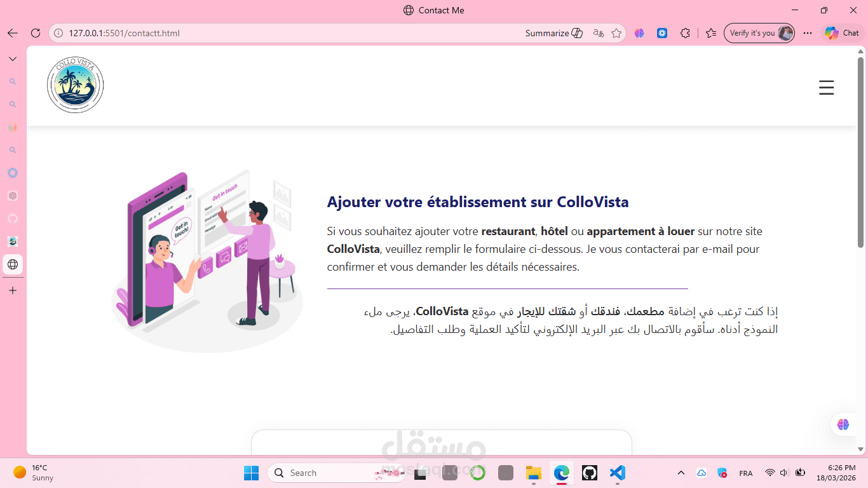Click the Collo Vista logo

(x=75, y=85)
